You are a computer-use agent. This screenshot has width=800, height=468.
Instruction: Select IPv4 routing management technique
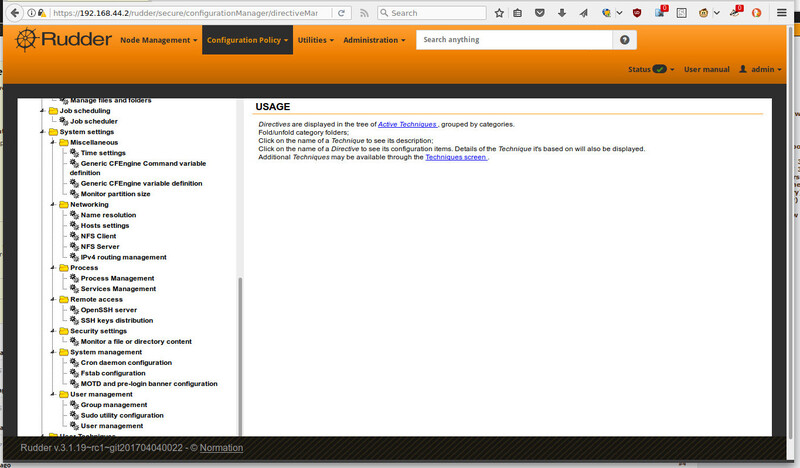click(x=123, y=257)
